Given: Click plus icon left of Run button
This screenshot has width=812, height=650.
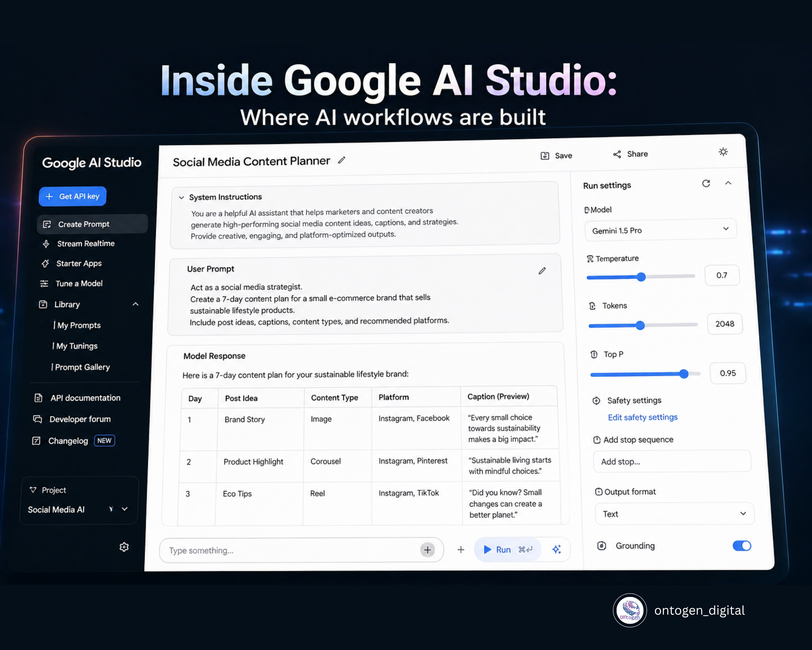Looking at the screenshot, I should click(x=461, y=550).
